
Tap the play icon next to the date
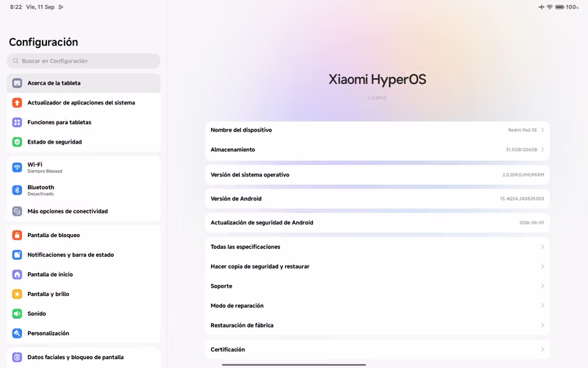tap(61, 7)
